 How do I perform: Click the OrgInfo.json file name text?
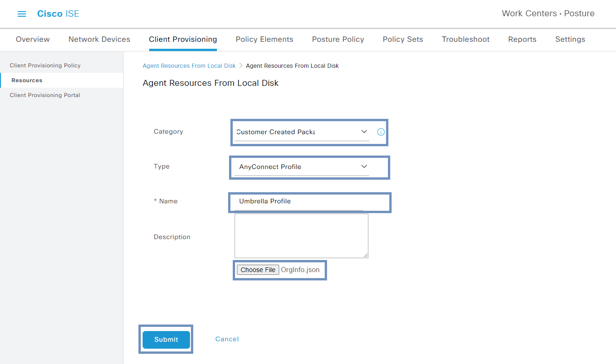point(300,270)
